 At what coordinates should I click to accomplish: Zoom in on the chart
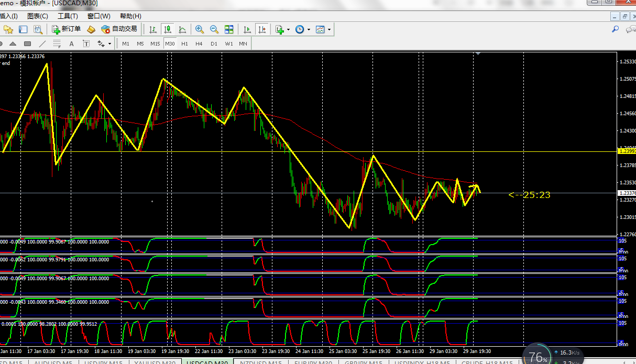pos(199,29)
